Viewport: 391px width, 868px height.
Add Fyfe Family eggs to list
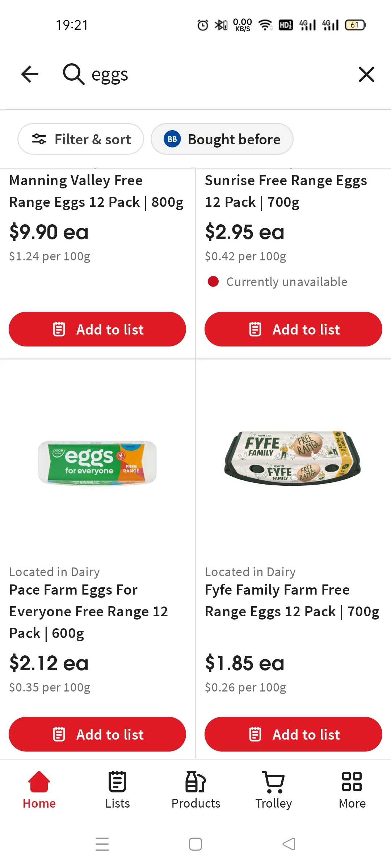[x=293, y=735]
